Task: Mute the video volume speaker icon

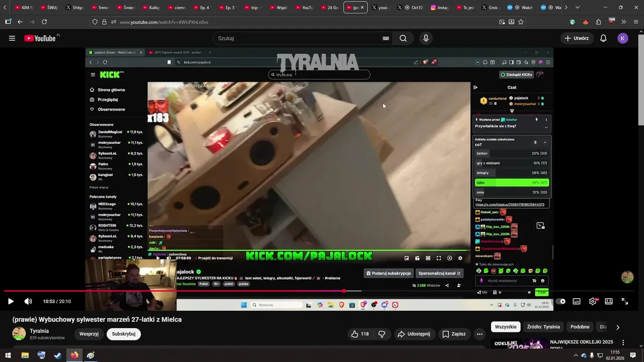Action: click(x=28, y=301)
